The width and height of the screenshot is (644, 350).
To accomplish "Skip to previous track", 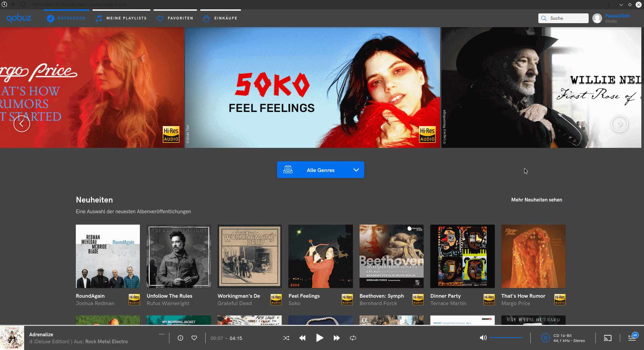I will click(x=303, y=338).
